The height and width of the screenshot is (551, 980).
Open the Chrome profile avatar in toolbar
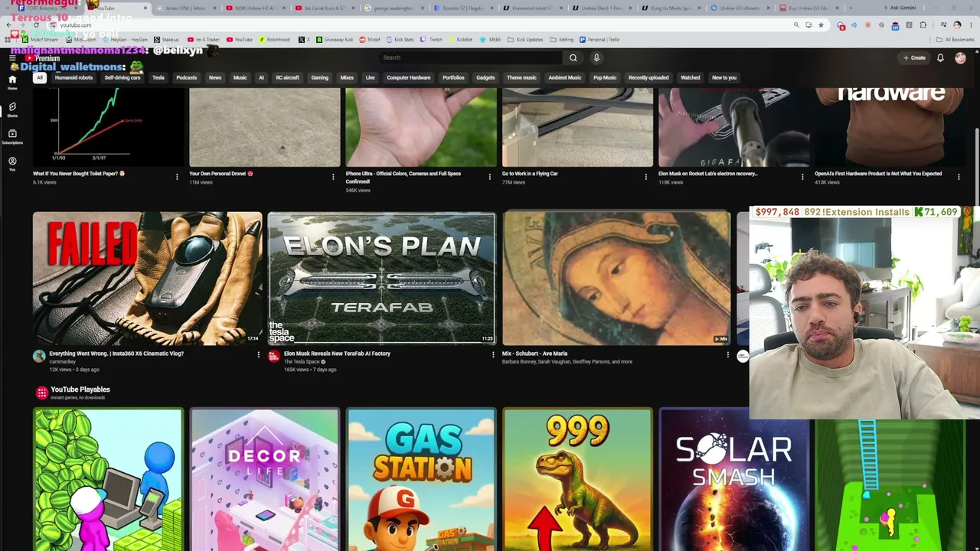957,25
